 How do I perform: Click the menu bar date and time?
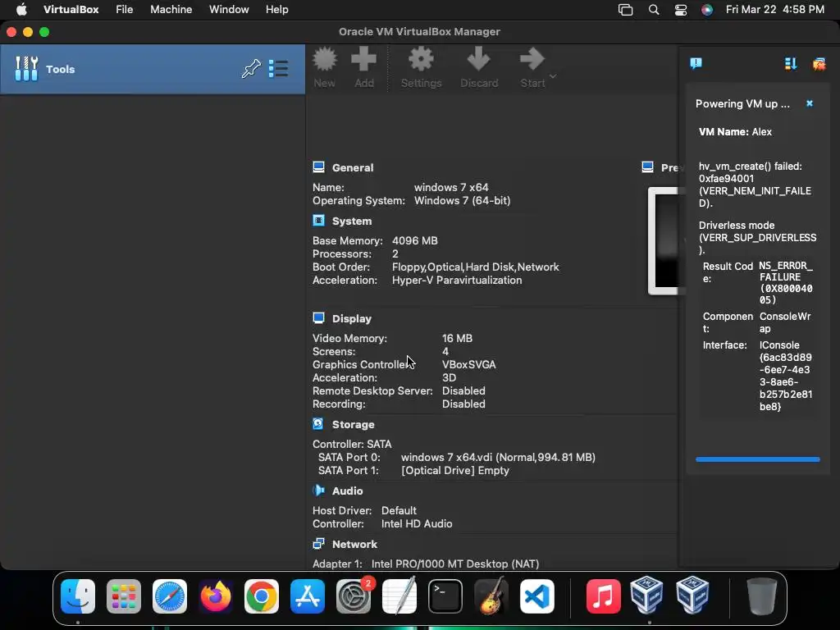pyautogui.click(x=774, y=10)
